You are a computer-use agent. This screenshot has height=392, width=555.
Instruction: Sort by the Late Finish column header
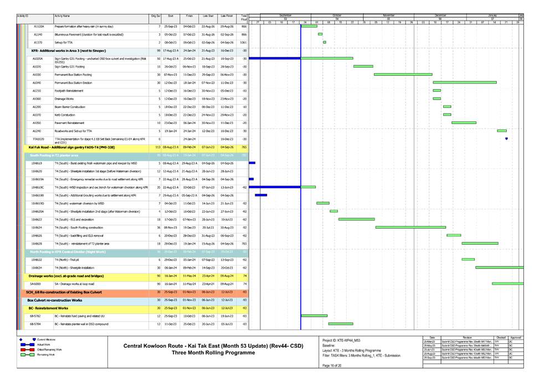click(227, 17)
